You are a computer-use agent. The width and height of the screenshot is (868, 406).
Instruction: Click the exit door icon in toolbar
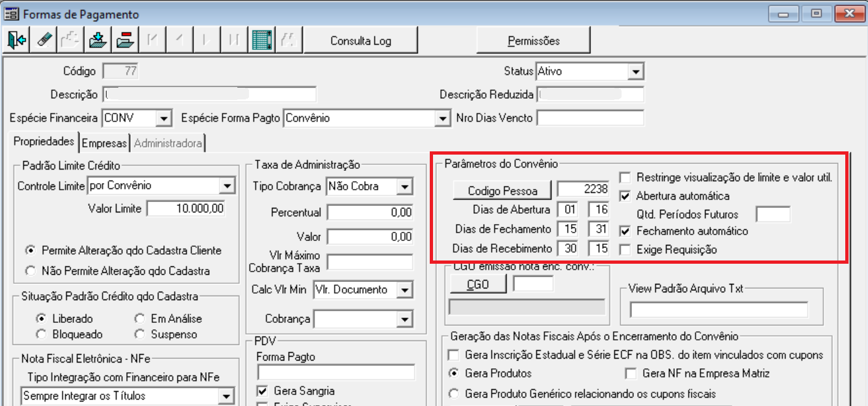click(x=18, y=41)
